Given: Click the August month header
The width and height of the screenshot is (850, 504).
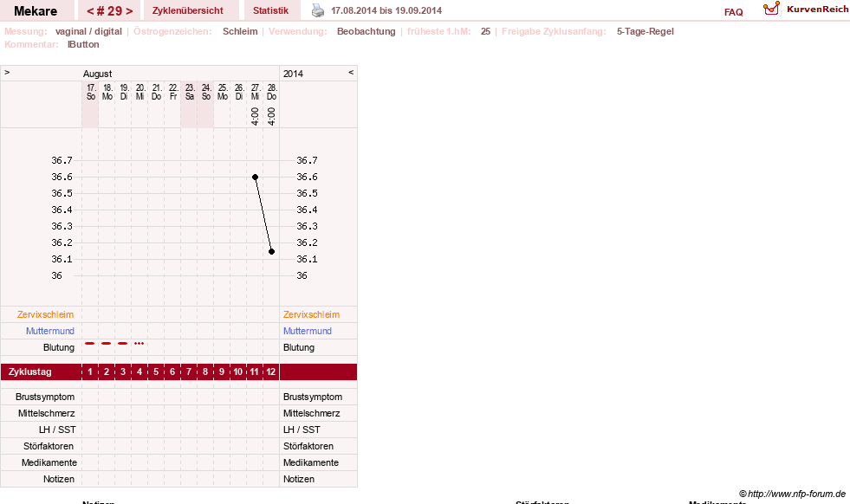Looking at the screenshot, I should tap(98, 74).
